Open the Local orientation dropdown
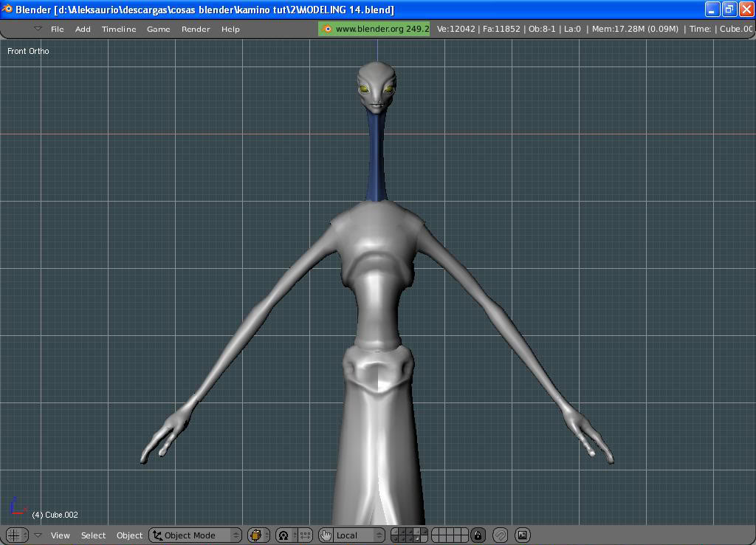 tap(359, 535)
